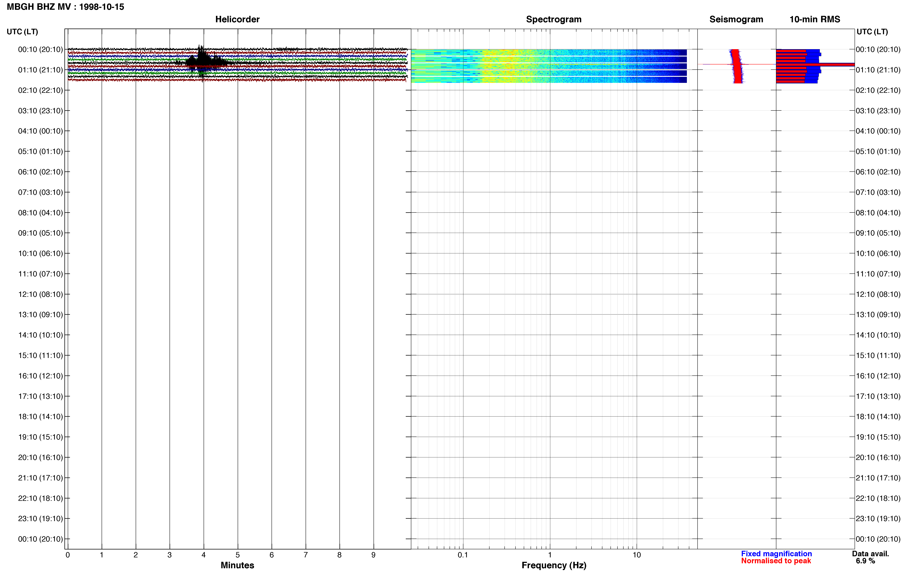
Task: Click left time label '08:10 (04:10)'
Action: pos(41,212)
